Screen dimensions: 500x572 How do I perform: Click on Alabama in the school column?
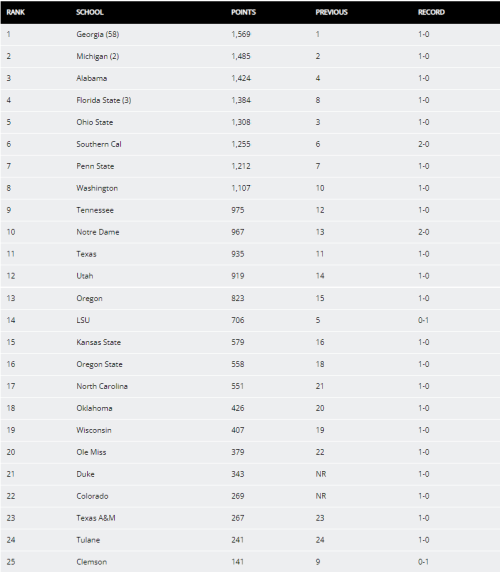pyautogui.click(x=92, y=78)
